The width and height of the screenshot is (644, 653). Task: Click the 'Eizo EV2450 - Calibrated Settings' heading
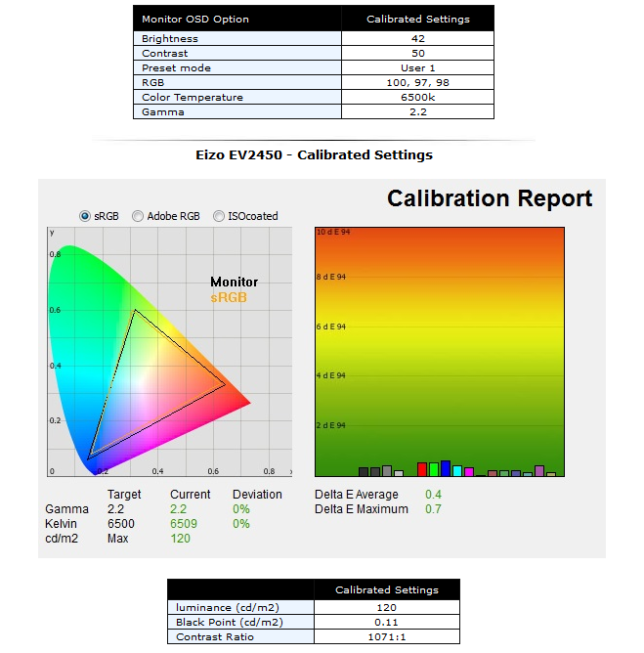(x=314, y=154)
